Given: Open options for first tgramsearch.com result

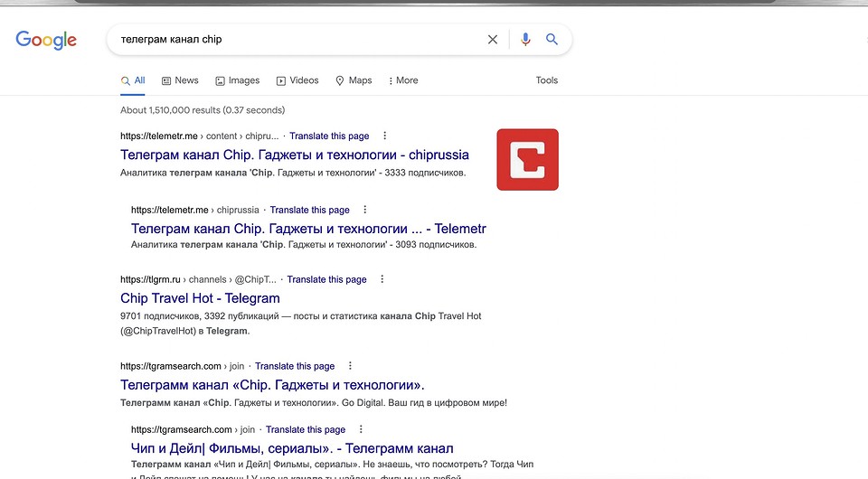Looking at the screenshot, I should coord(350,366).
